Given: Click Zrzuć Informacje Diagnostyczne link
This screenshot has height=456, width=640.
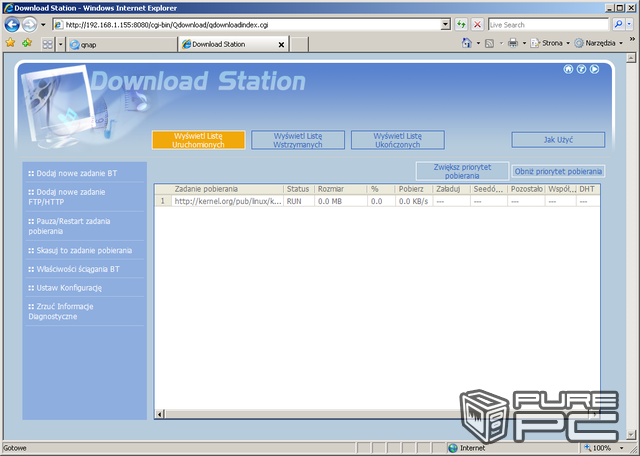Looking at the screenshot, I should coord(61,311).
